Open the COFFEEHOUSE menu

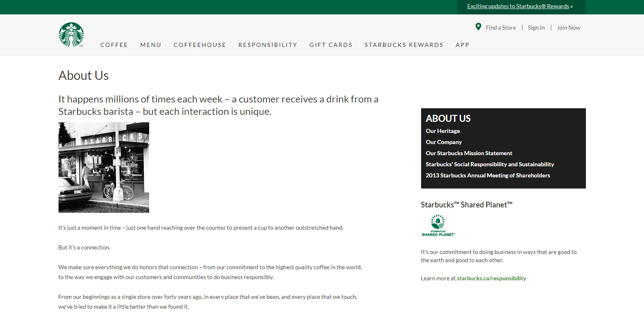[x=200, y=45]
